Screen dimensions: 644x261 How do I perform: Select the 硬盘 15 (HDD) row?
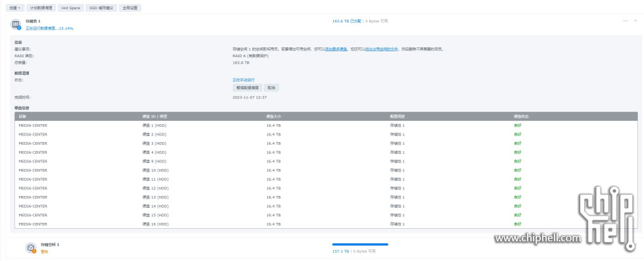(x=326, y=215)
